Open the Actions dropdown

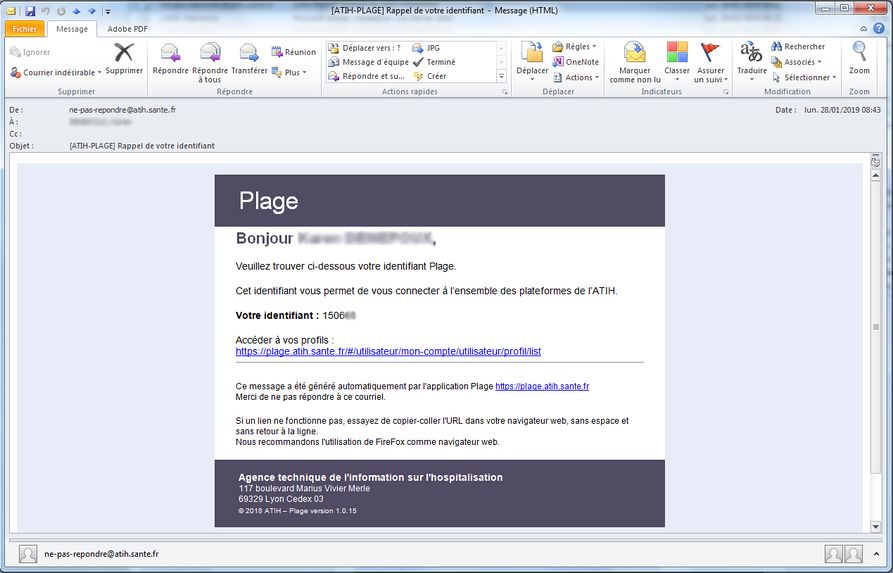coord(576,77)
